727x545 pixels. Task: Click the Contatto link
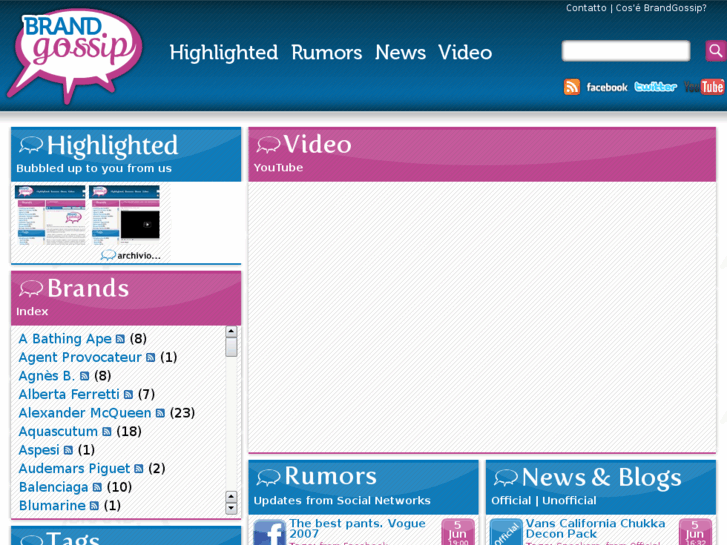tap(586, 8)
